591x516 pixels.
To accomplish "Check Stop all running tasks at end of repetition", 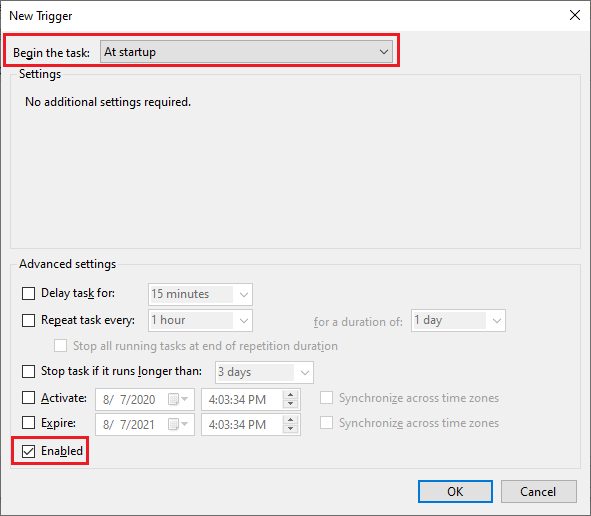I will [x=60, y=346].
